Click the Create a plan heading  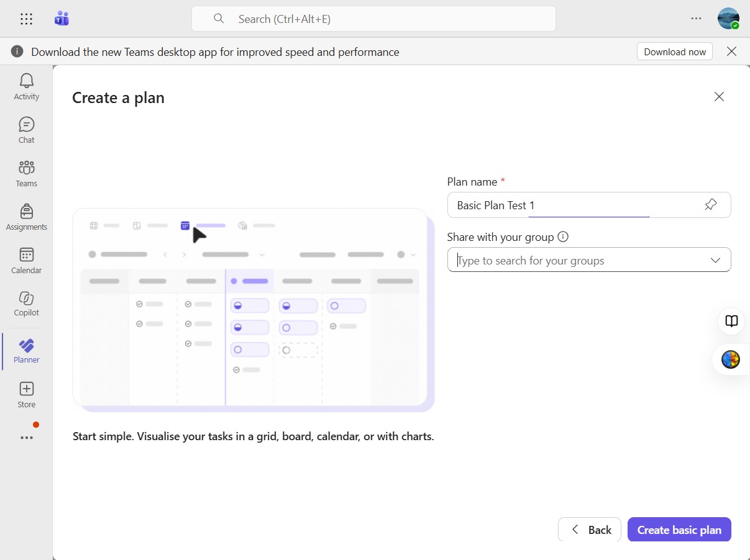pos(118,97)
